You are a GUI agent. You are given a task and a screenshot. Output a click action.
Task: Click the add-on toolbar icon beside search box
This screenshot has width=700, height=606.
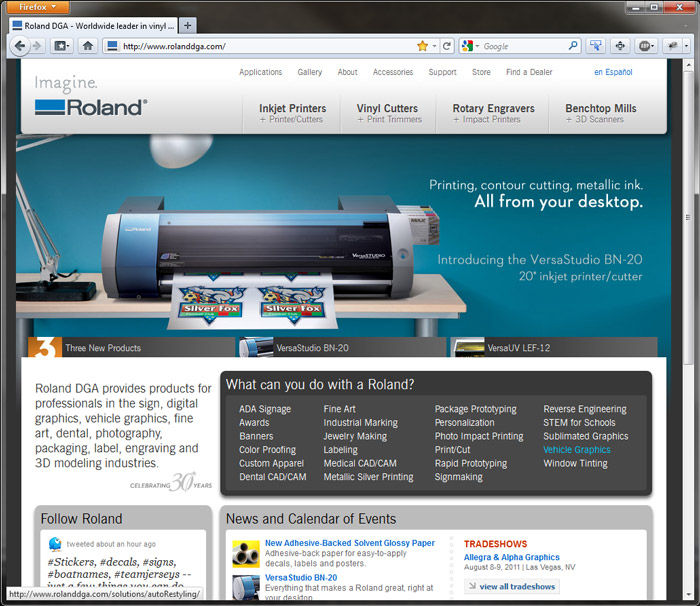(x=596, y=46)
